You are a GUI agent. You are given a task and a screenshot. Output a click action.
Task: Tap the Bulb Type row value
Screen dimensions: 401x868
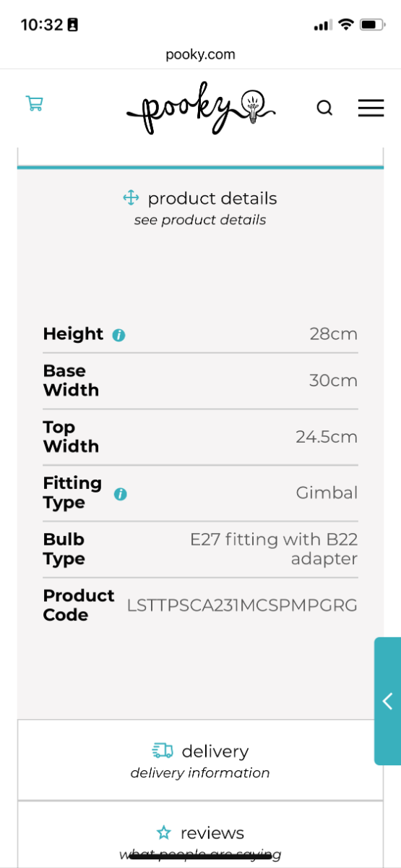pos(274,549)
